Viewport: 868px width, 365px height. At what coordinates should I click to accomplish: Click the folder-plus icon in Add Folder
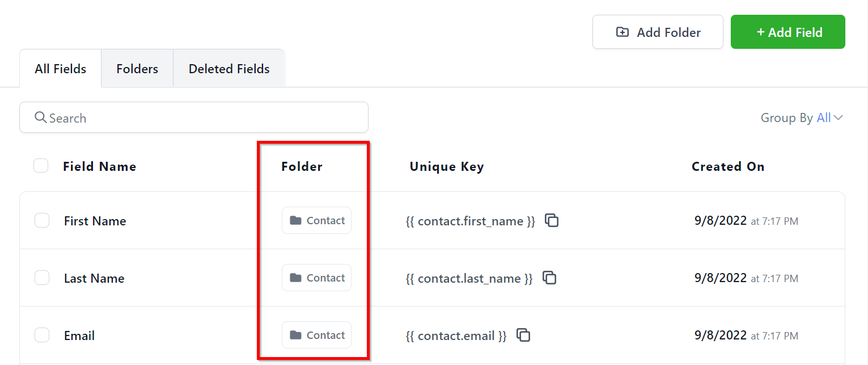point(622,32)
